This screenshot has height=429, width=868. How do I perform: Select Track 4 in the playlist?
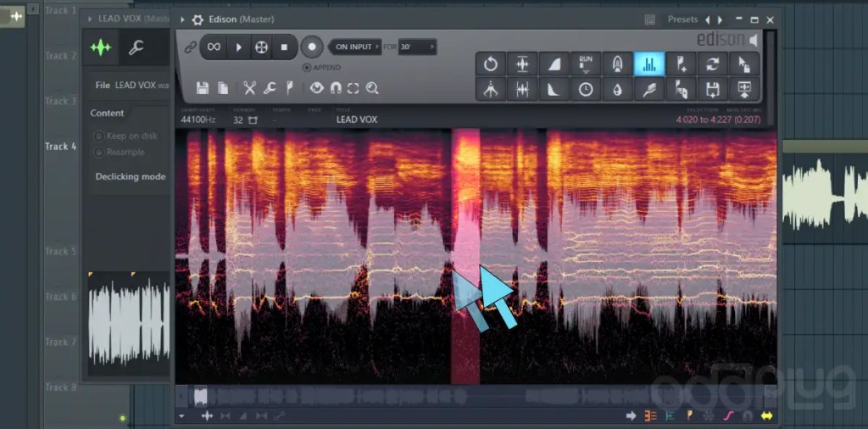coord(60,147)
